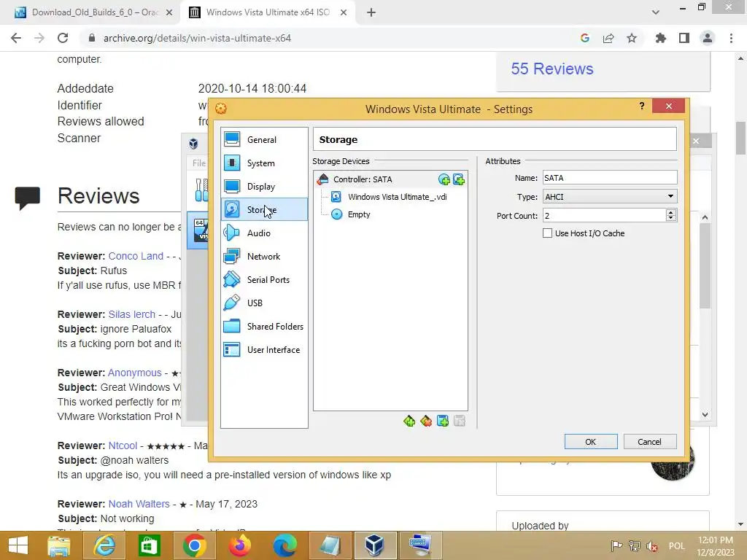Share this page icon in address bar
Viewport: 747px width, 560px height.
point(608,38)
